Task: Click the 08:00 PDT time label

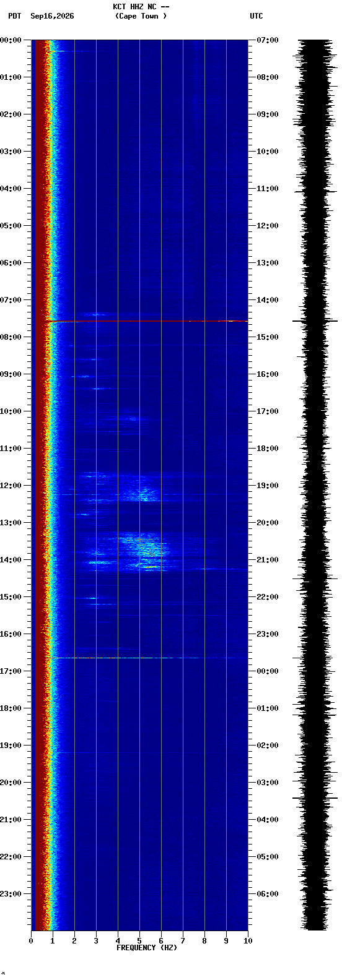Action: (11, 337)
